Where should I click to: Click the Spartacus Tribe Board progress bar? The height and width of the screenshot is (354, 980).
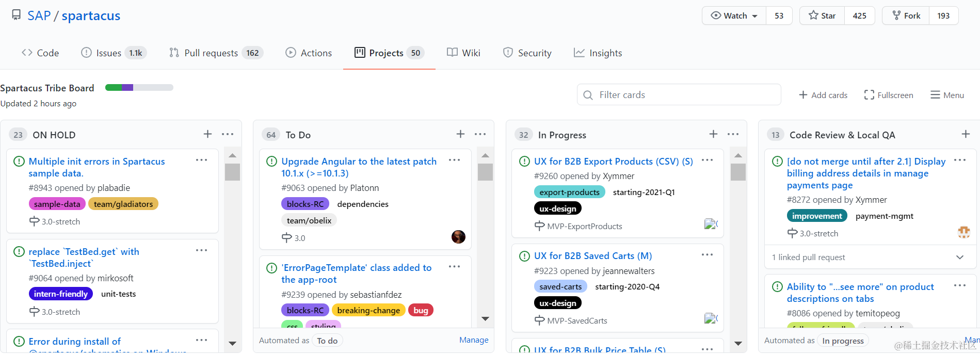pos(139,87)
